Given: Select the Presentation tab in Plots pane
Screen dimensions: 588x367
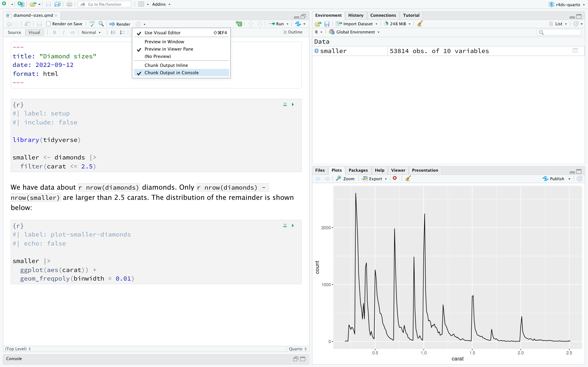Looking at the screenshot, I should 425,170.
